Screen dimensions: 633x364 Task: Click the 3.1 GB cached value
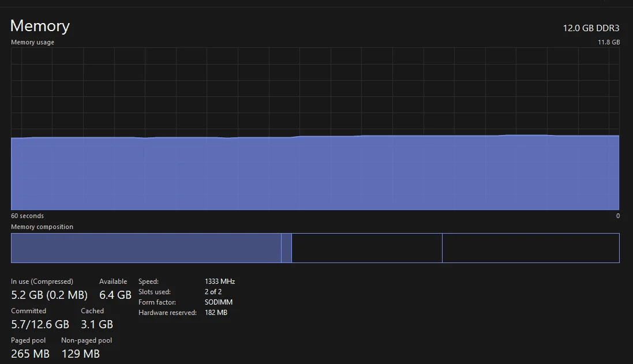coord(97,324)
